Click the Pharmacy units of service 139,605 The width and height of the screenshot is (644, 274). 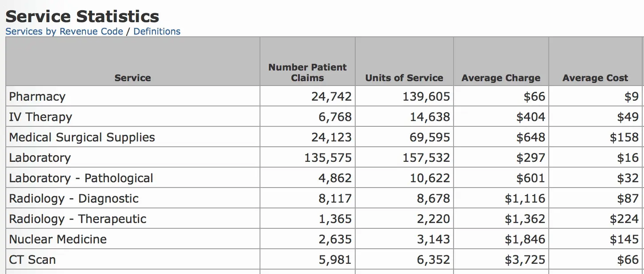pyautogui.click(x=426, y=97)
